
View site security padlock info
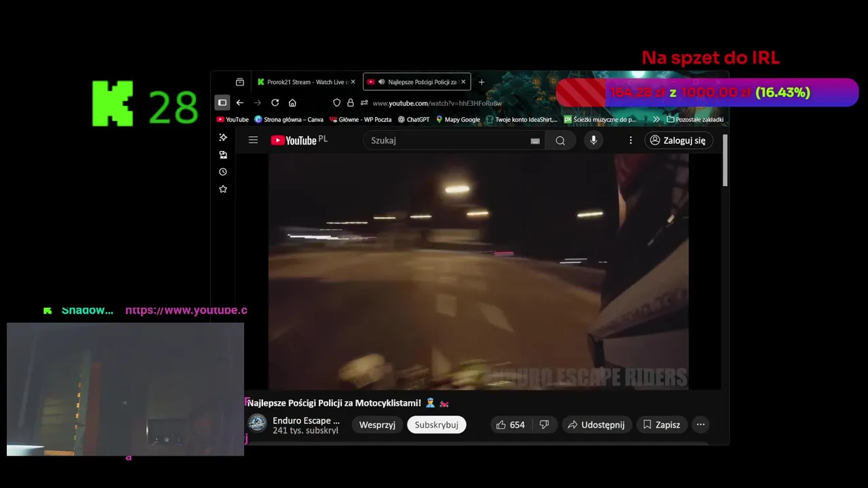coord(351,102)
